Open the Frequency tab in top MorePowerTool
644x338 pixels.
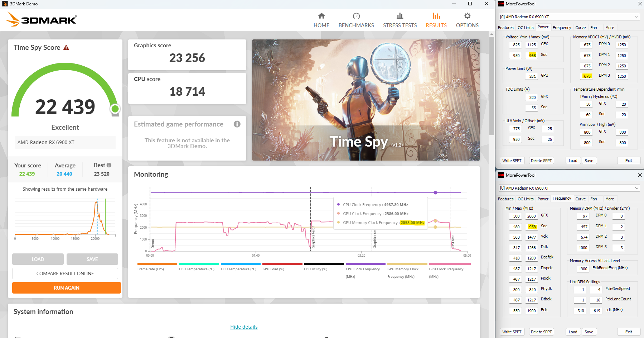(x=562, y=27)
